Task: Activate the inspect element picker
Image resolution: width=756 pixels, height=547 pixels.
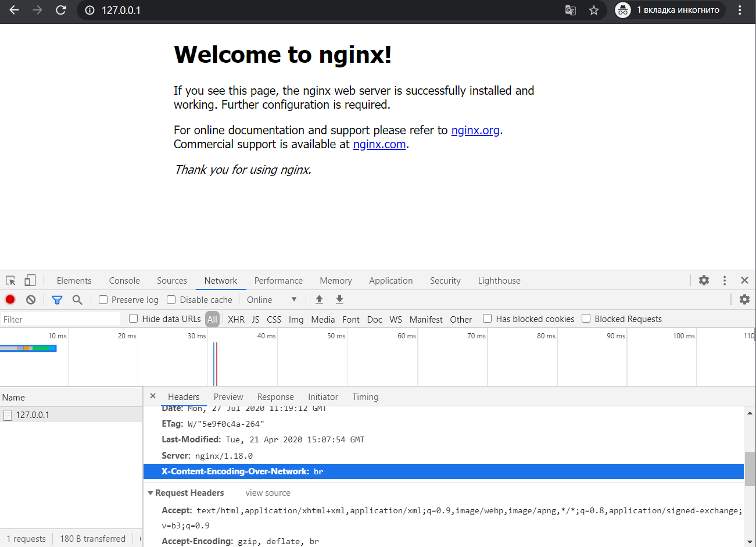Action: tap(10, 280)
